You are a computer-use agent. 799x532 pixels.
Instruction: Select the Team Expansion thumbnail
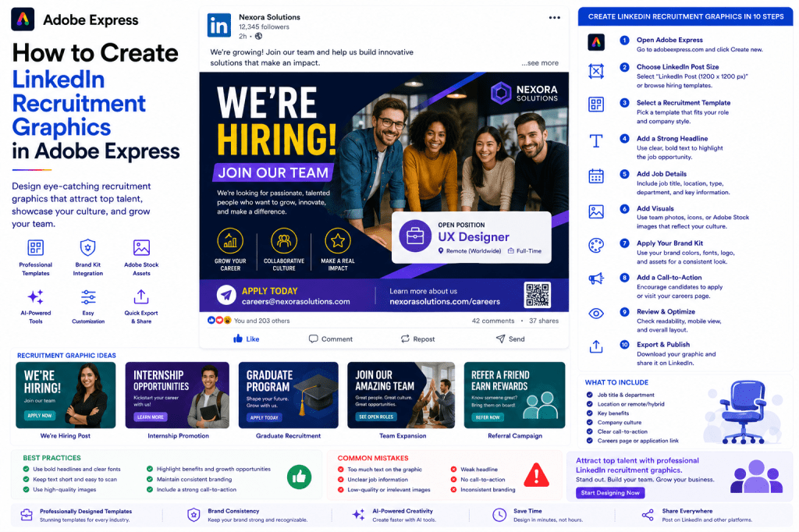401,395
